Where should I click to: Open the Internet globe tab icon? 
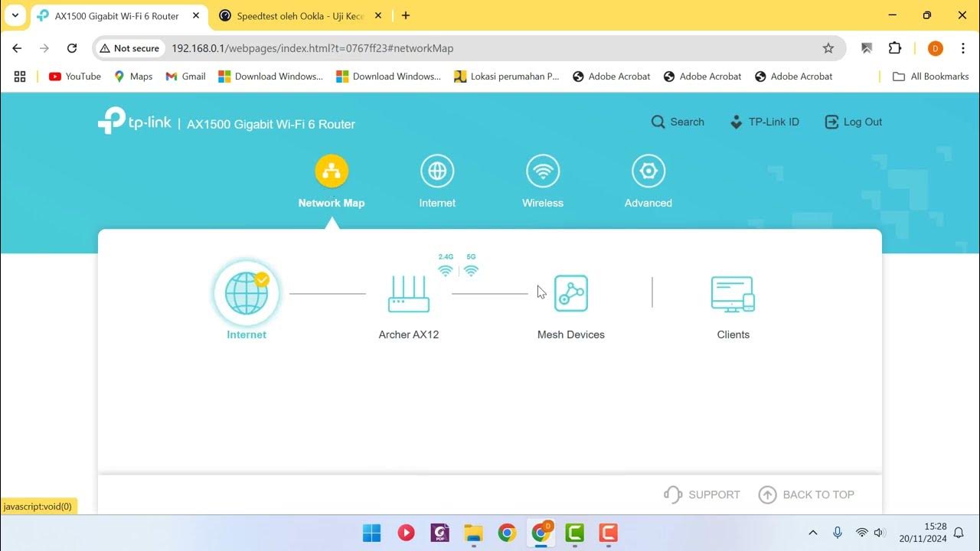tap(437, 171)
